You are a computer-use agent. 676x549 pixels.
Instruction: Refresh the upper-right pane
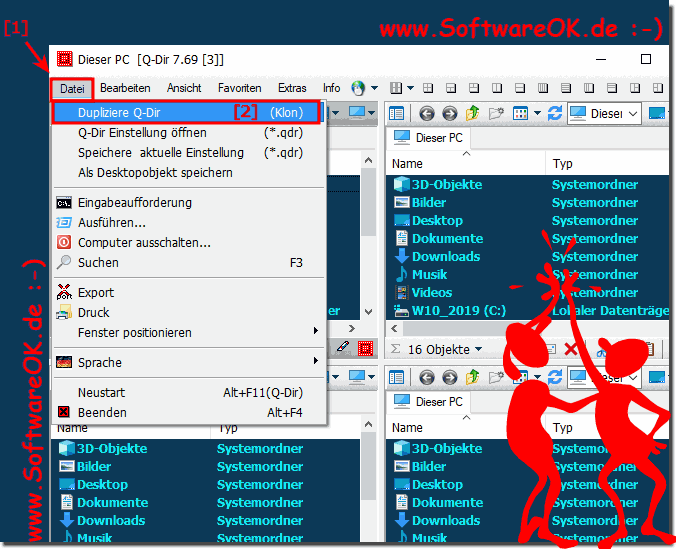pos(555,113)
